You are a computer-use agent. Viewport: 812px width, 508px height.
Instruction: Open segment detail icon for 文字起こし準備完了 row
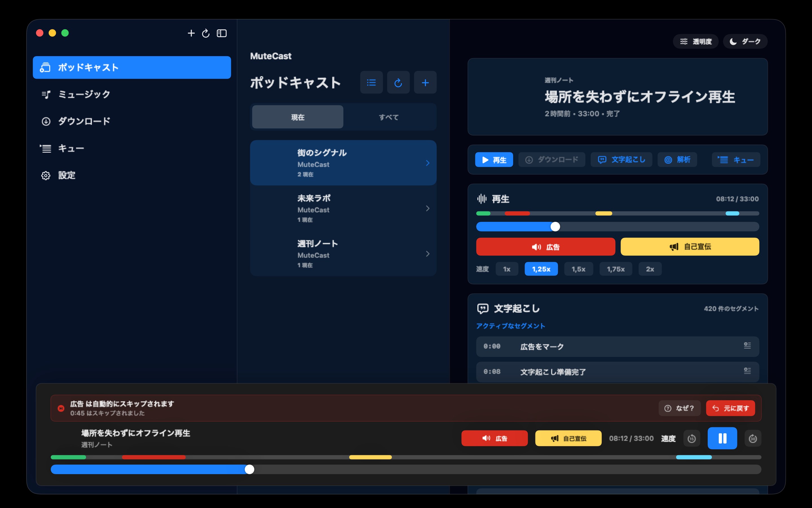[747, 371]
